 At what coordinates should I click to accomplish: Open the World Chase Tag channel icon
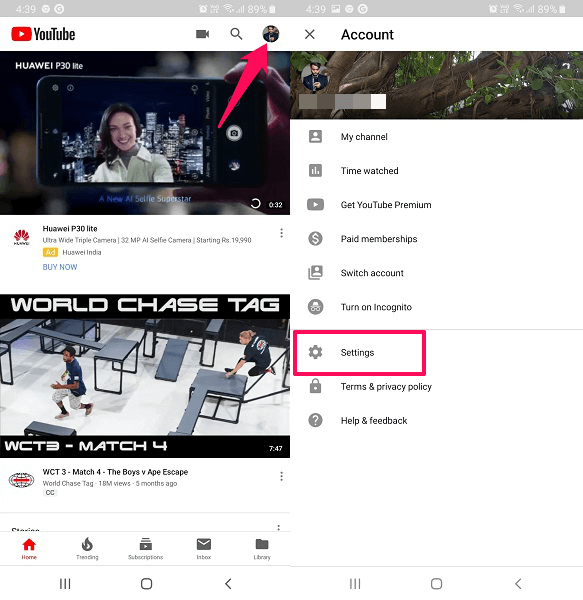tap(21, 479)
